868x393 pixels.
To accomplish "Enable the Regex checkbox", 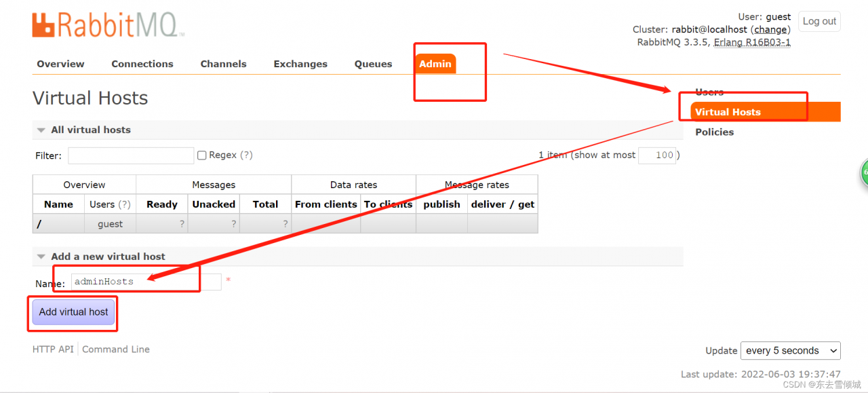I will click(201, 155).
